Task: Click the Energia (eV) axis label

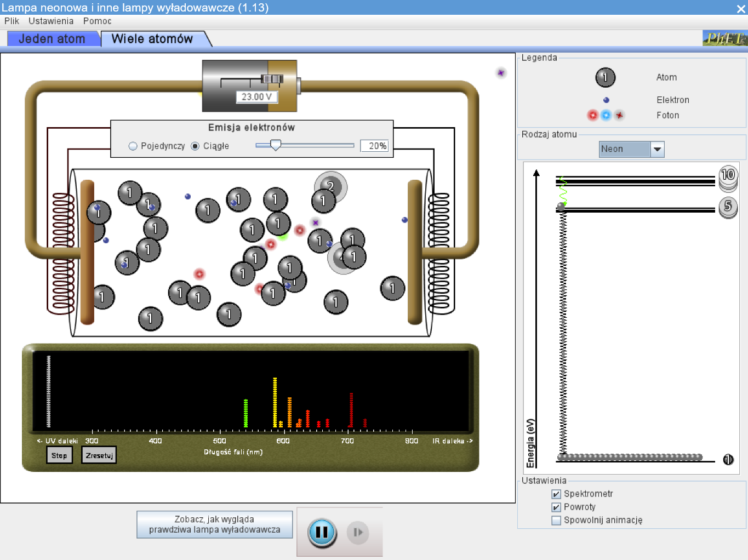Action: 530,443
